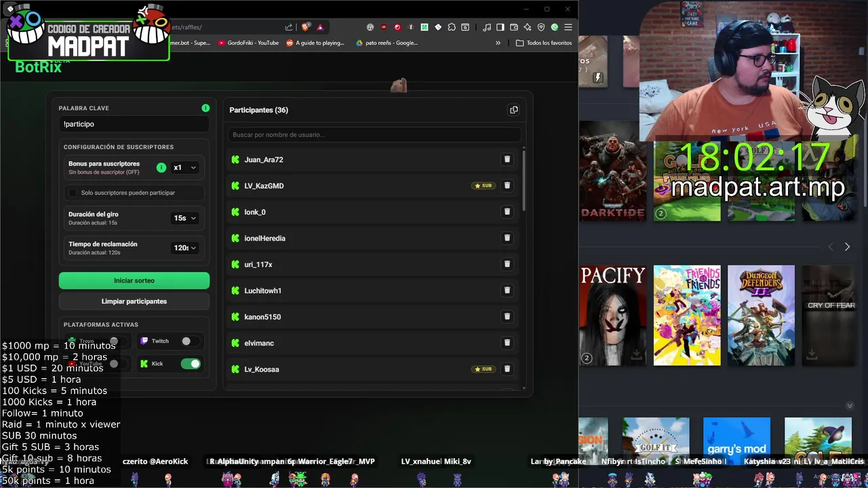Image resolution: width=868 pixels, height=488 pixels.
Task: Copy the participants list with the copy icon
Action: coord(513,110)
